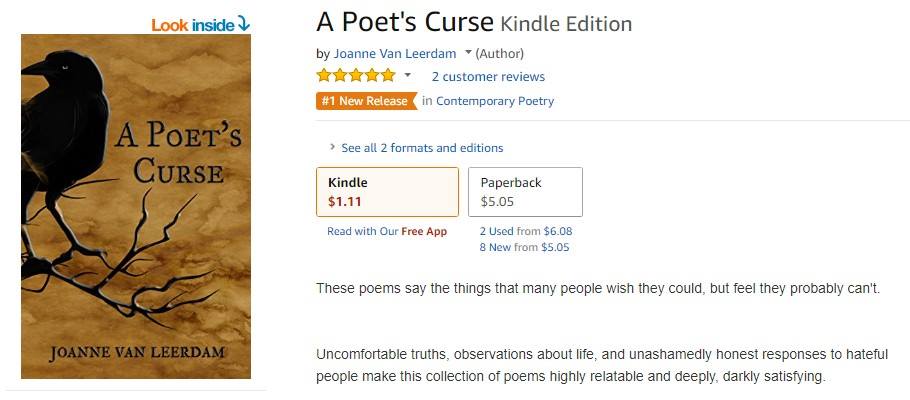
Task: Click Read with Our Free App
Action: coord(387,231)
